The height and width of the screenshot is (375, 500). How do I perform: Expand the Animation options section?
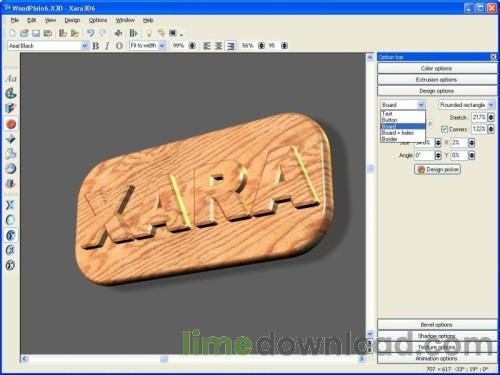437,358
